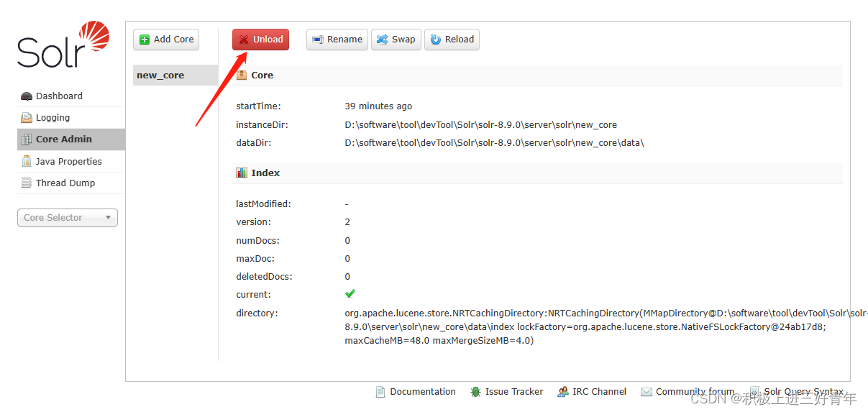This screenshot has width=868, height=412.
Task: Click the Core section header icon
Action: pyautogui.click(x=242, y=75)
